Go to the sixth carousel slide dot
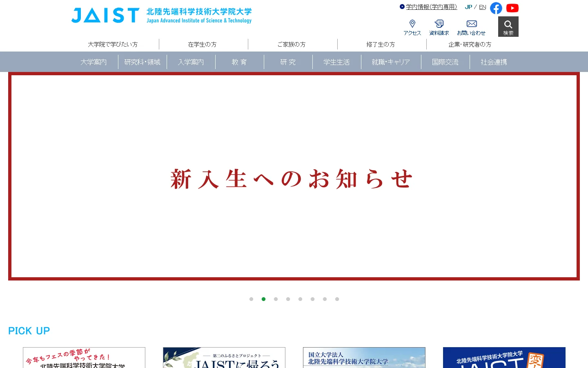The height and width of the screenshot is (368, 588). [x=312, y=299]
